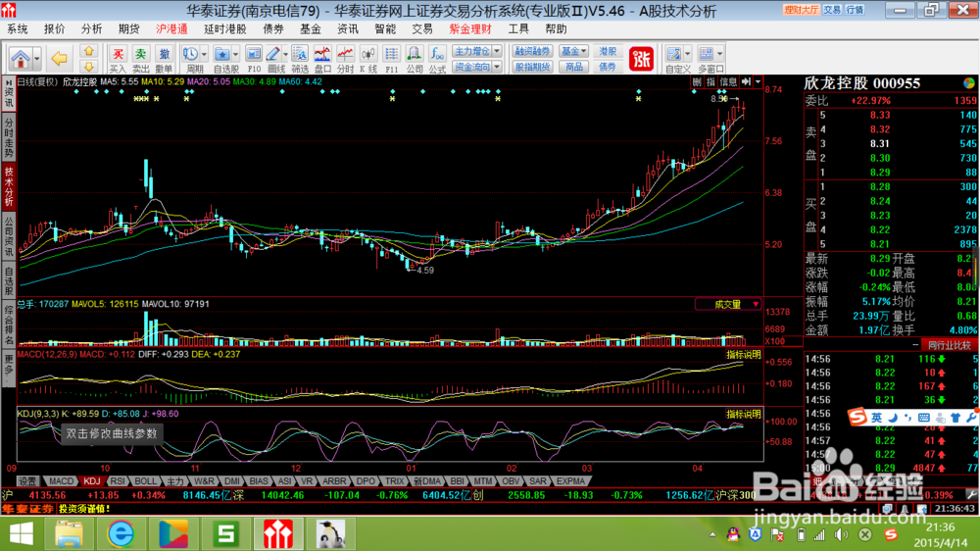The width and height of the screenshot is (980, 551).
Task: Click MACD panel's 指标说明 button
Action: click(744, 355)
